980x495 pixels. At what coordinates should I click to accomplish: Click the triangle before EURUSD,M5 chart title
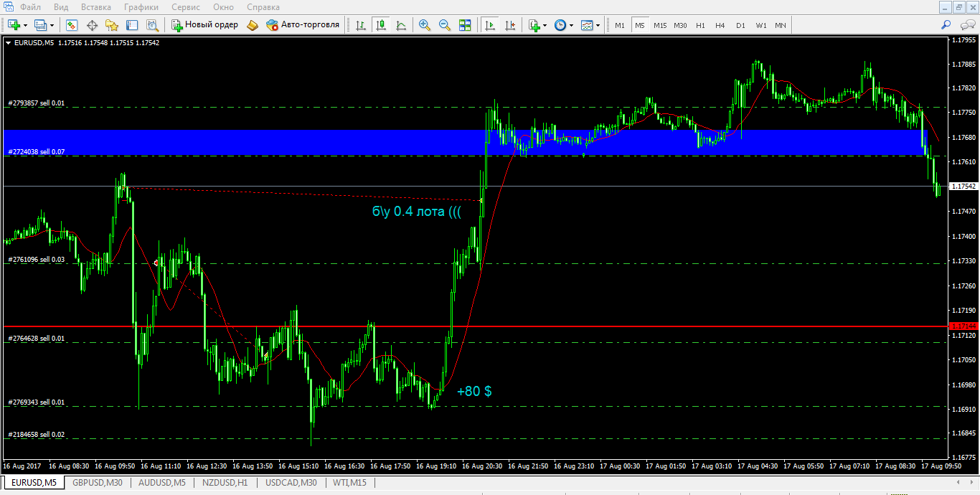[9, 43]
